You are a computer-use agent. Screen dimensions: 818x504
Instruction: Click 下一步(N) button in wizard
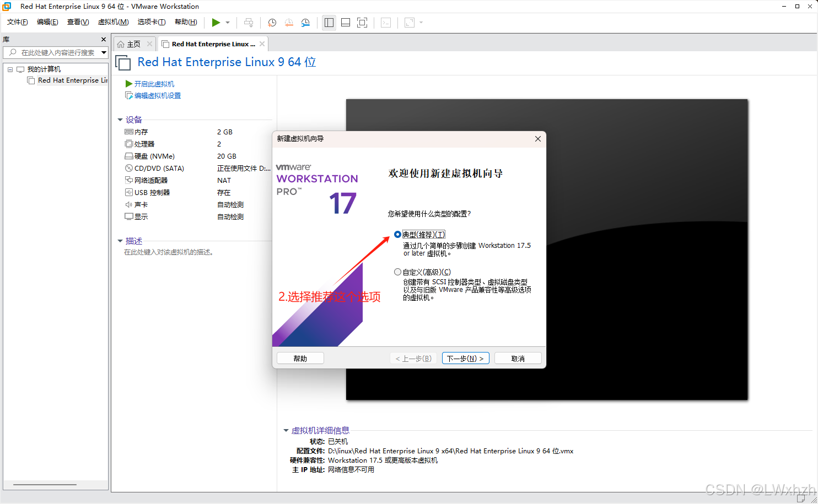[465, 359]
